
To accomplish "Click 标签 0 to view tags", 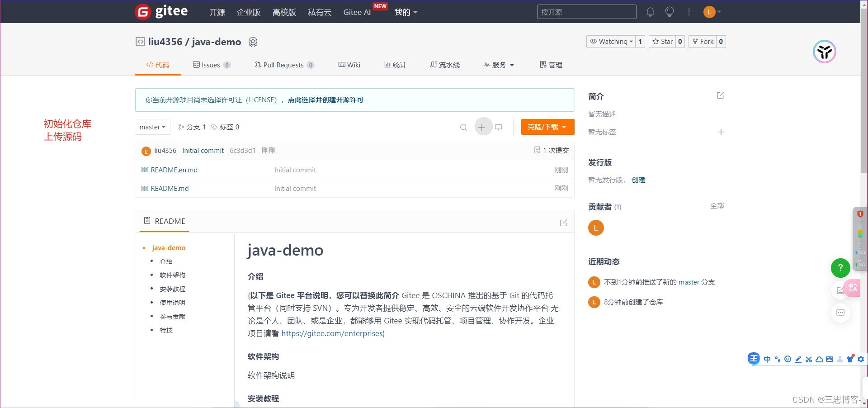I will 225,127.
